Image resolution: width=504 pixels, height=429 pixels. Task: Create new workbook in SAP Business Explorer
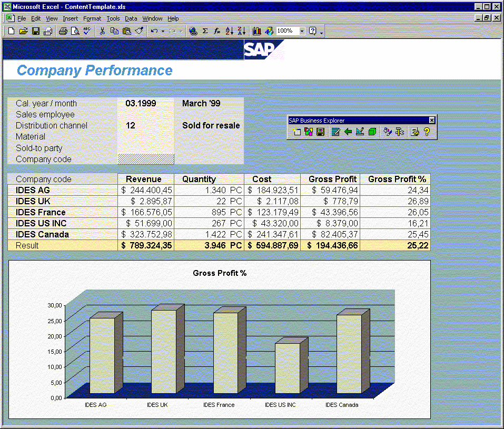pos(297,132)
